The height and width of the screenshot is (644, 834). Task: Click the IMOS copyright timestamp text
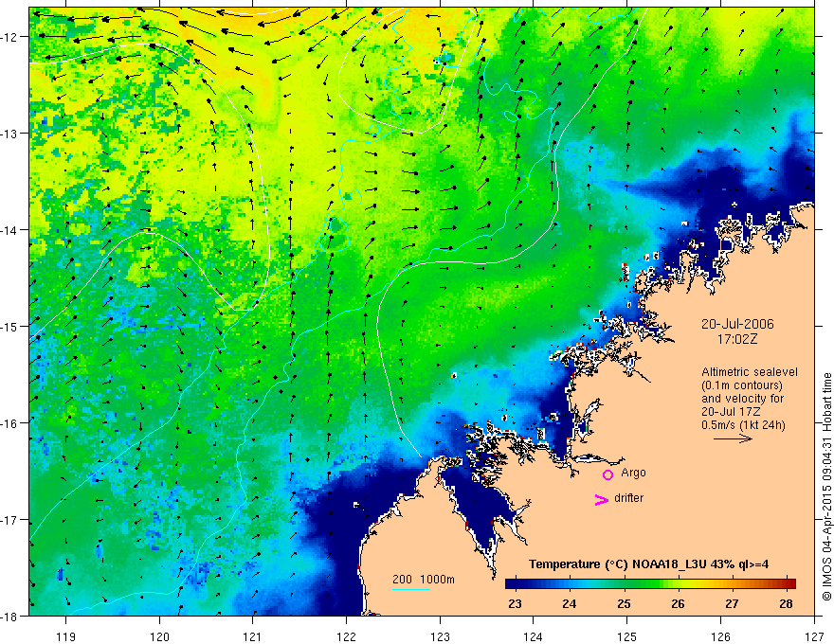(x=827, y=487)
